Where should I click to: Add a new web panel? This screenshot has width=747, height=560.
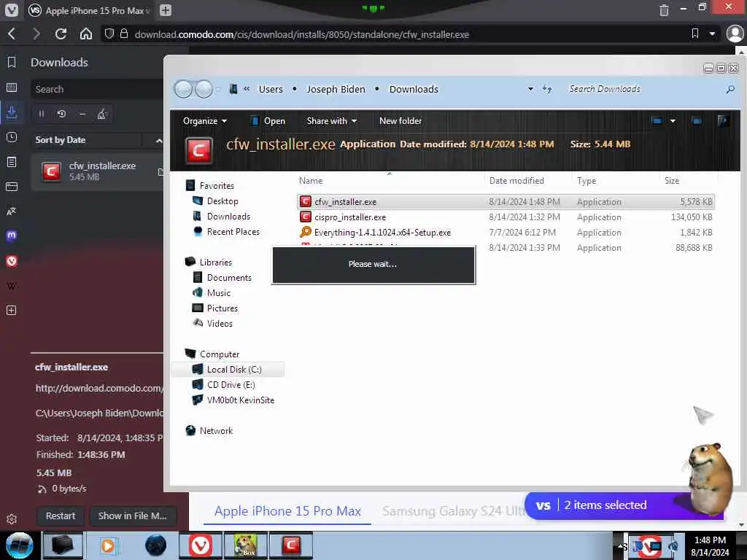[x=12, y=311]
